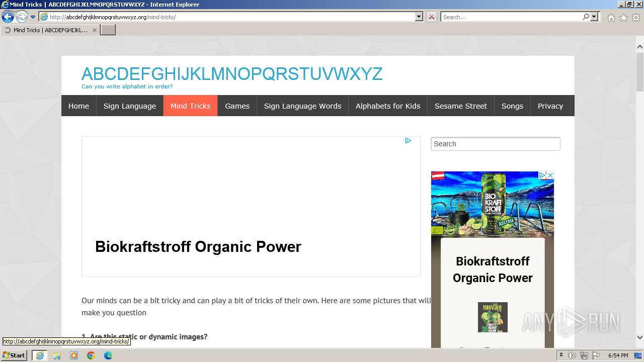Click the browser Forward arrow button
644x362 pixels.
click(21, 17)
